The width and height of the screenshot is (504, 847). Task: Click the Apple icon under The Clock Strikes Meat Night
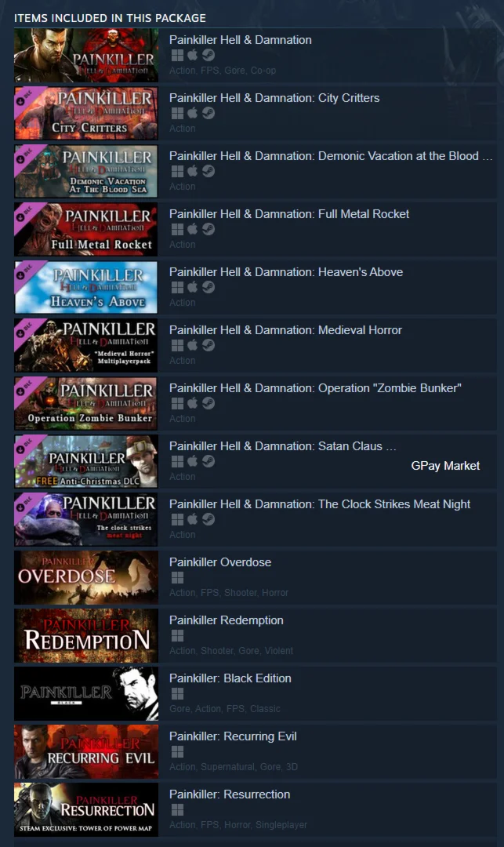pyautogui.click(x=193, y=519)
